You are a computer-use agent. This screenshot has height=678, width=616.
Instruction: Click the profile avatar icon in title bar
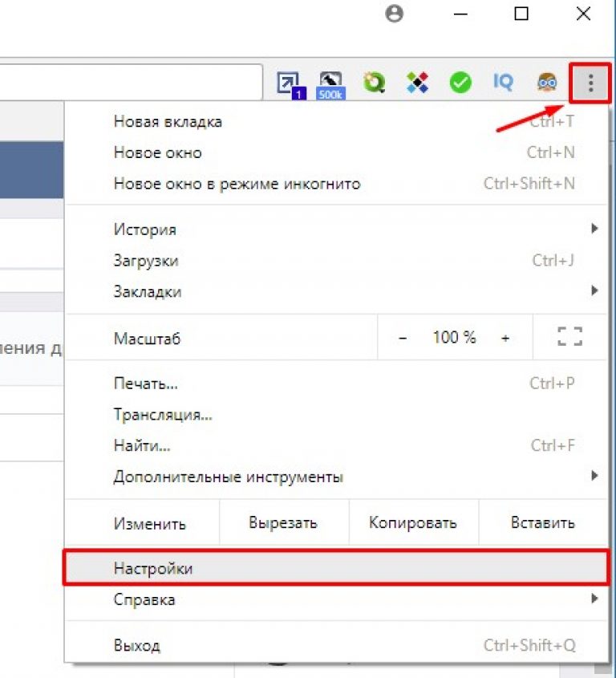pyautogui.click(x=394, y=14)
